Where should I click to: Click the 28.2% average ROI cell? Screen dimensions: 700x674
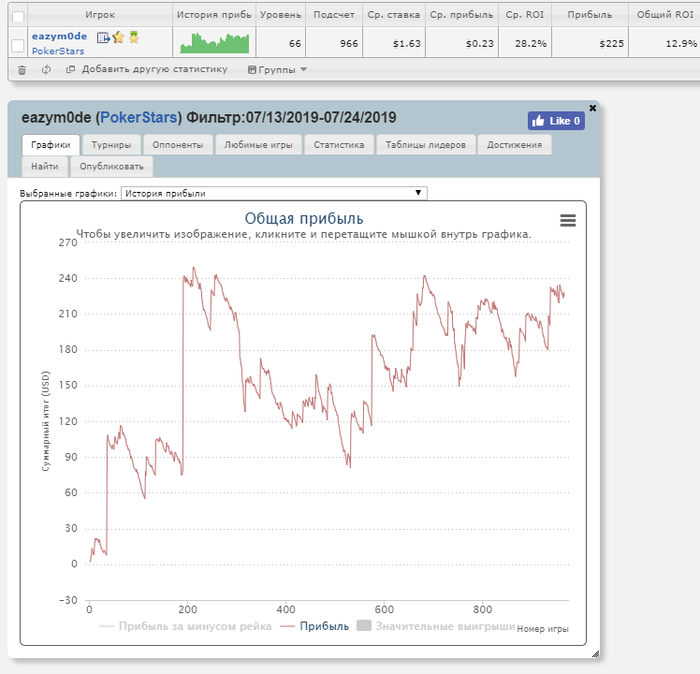(525, 43)
